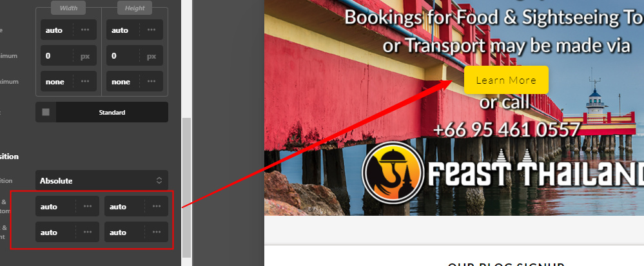Click the yellow Learn More button
Screen dimensions: 644x266
click(x=506, y=80)
